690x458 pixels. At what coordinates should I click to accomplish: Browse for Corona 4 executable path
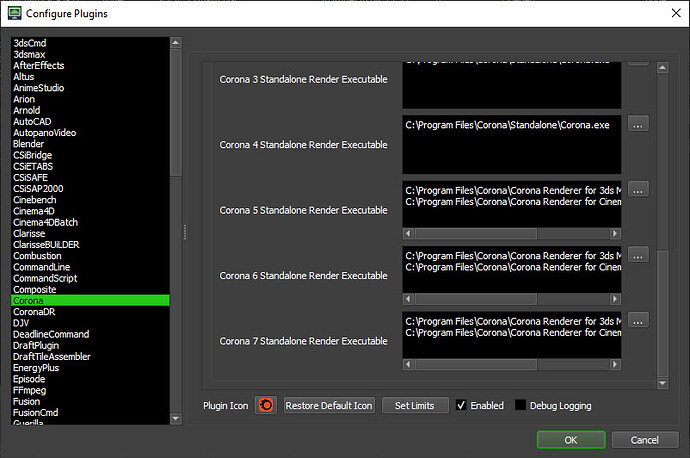click(638, 124)
